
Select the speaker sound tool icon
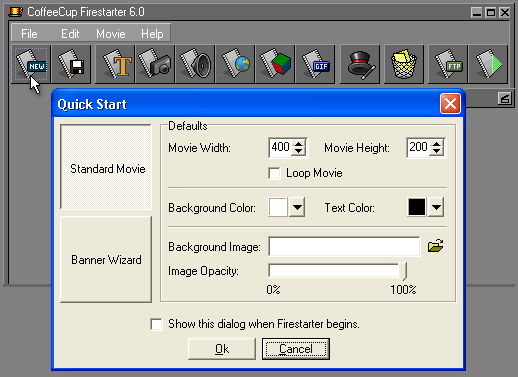pyautogui.click(x=195, y=64)
